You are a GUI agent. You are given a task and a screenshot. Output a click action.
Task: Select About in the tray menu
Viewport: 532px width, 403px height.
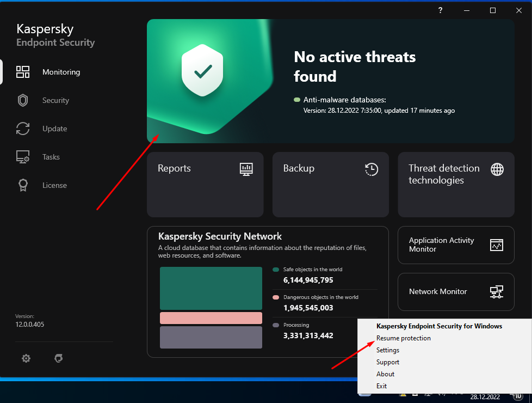(386, 374)
